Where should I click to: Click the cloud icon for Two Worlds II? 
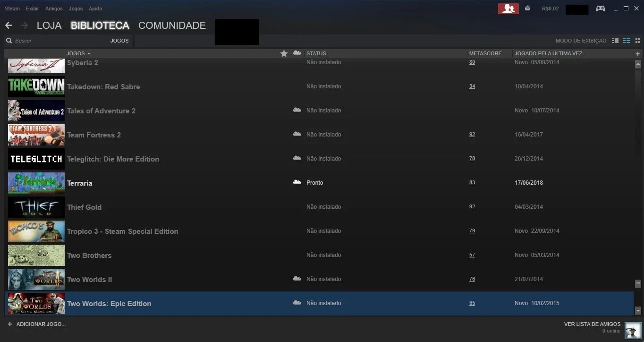click(x=297, y=279)
